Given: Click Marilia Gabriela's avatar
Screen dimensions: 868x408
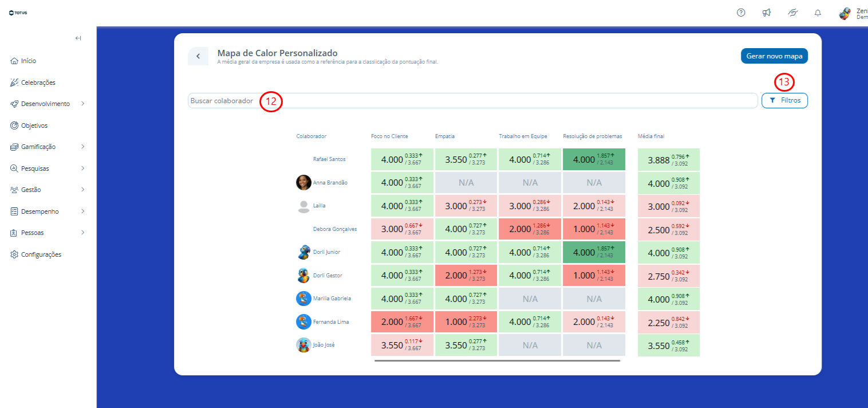Looking at the screenshot, I should click(303, 299).
